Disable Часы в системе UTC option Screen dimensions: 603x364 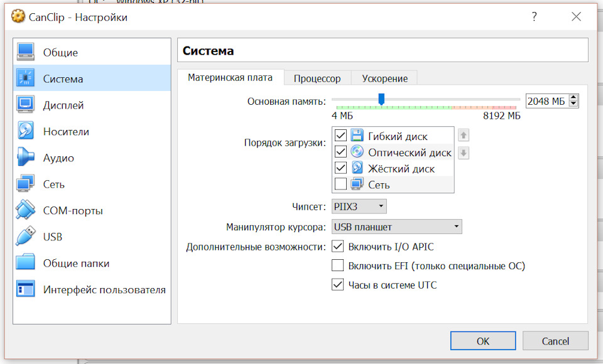click(x=338, y=285)
